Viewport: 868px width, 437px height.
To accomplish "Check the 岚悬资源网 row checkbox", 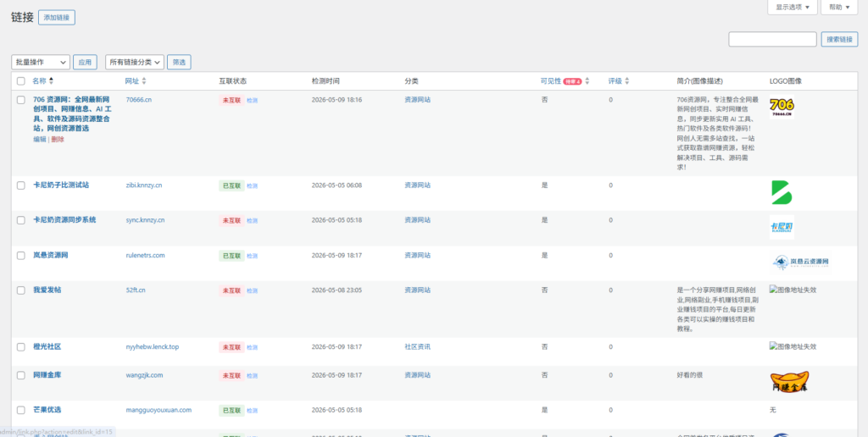I will 21,256.
